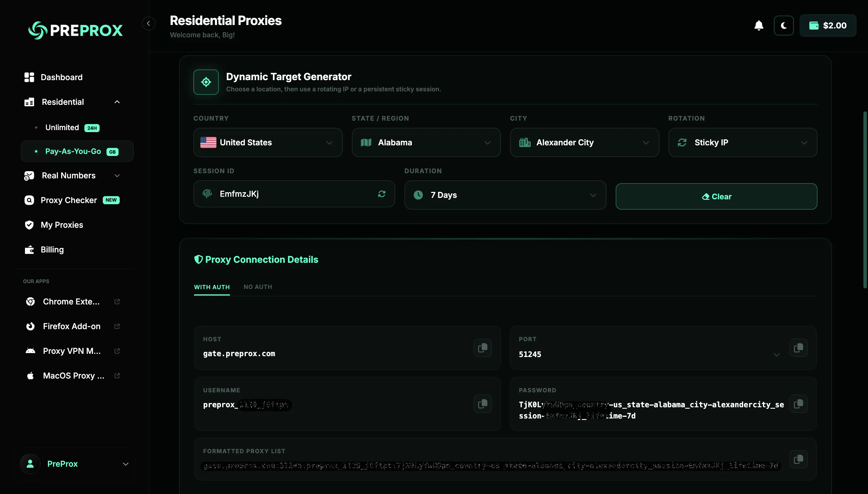This screenshot has width=868, height=494.
Task: Open the Country dropdown United States
Action: (x=268, y=142)
